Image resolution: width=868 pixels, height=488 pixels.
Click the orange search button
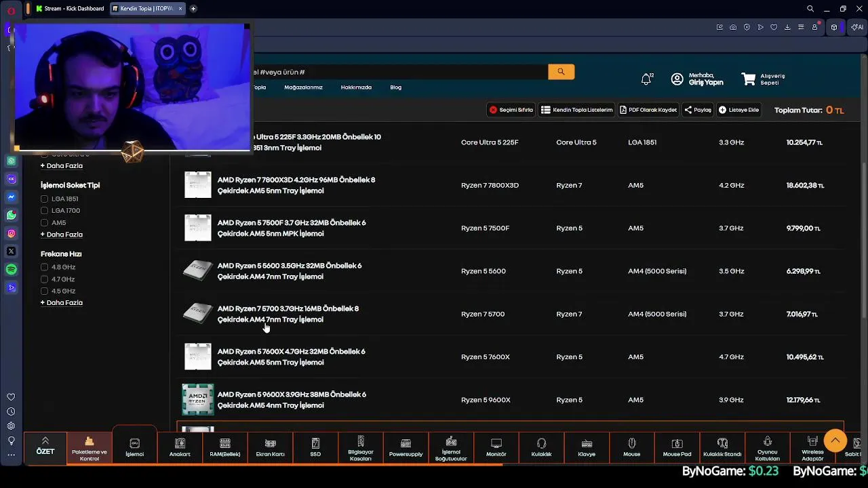(x=561, y=72)
